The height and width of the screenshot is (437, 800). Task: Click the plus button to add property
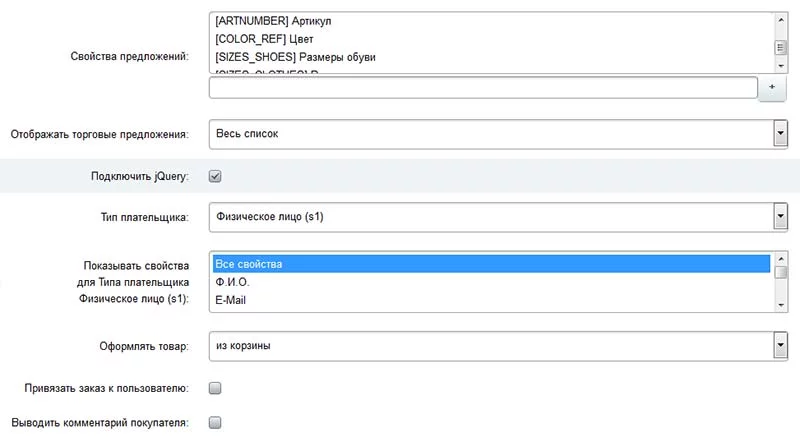(x=773, y=88)
